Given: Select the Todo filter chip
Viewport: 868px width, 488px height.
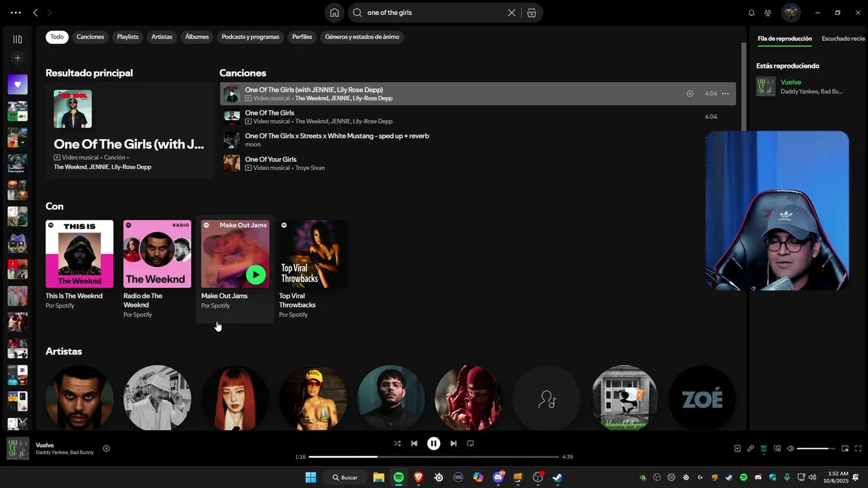Looking at the screenshot, I should click(57, 37).
